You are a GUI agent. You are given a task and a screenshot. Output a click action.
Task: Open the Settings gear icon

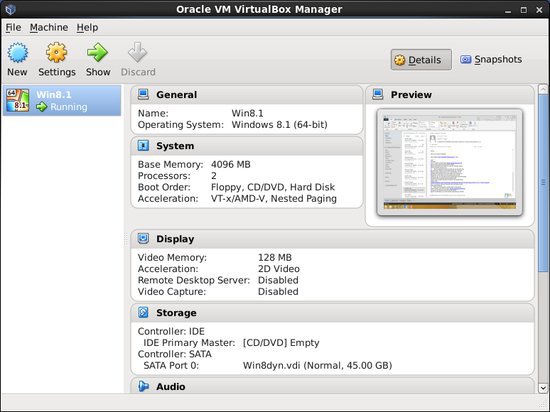[x=56, y=53]
